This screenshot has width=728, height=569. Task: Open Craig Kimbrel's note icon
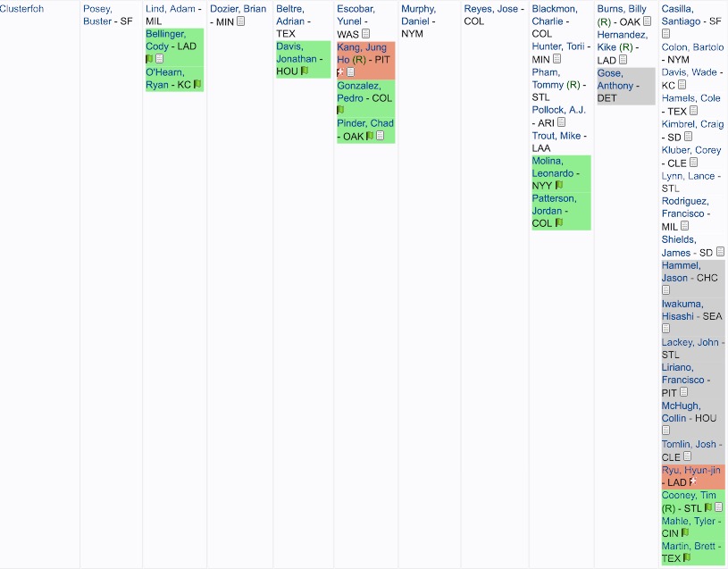click(688, 137)
